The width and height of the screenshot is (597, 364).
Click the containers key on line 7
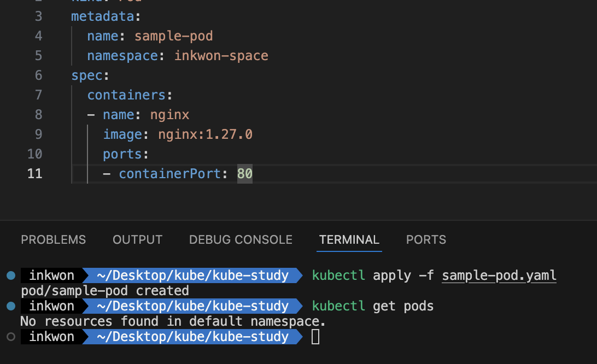126,95
